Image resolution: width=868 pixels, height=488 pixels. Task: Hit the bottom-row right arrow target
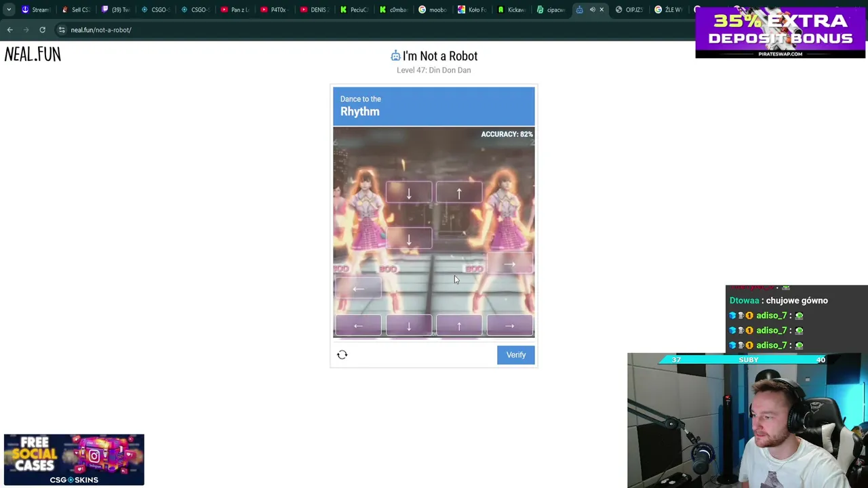[x=509, y=326]
